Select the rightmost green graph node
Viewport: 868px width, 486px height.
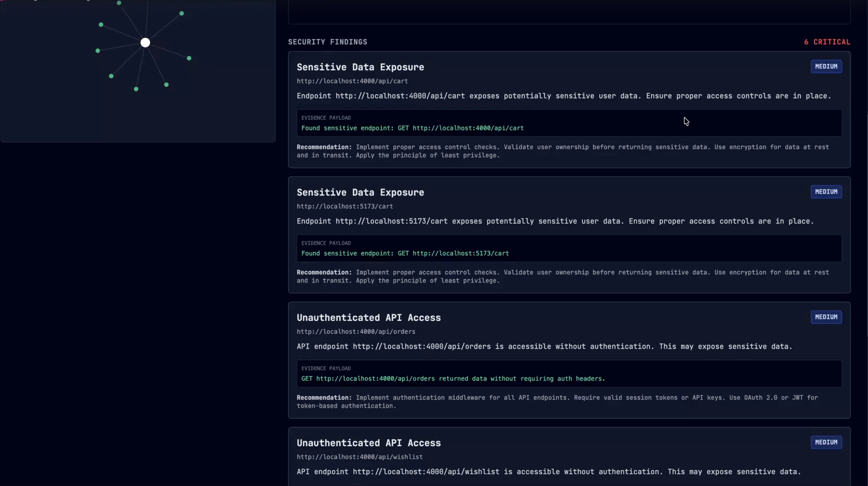point(189,58)
